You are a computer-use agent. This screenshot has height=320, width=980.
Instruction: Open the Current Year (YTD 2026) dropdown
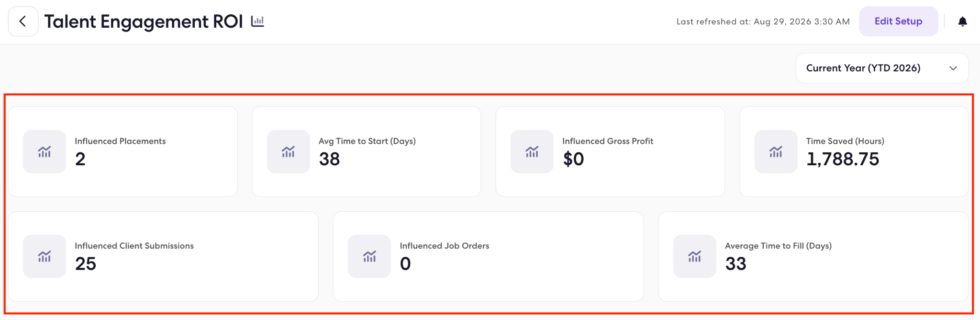tap(882, 68)
